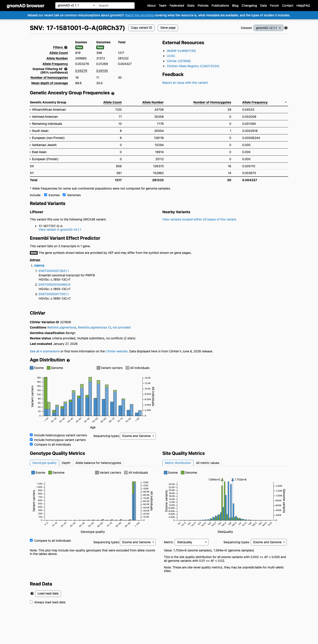
Task: Open the Dataset gnomAD v2.1.1 selector
Action: click(x=268, y=28)
